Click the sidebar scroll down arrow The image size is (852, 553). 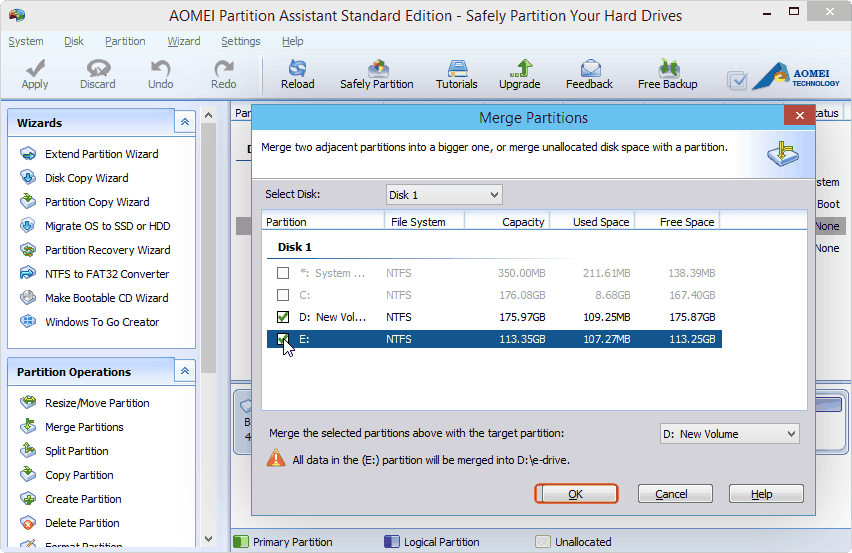pyautogui.click(x=209, y=539)
